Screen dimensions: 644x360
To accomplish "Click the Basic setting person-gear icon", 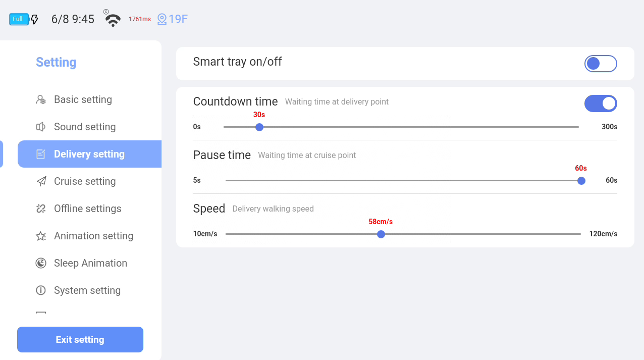I will coord(41,99).
